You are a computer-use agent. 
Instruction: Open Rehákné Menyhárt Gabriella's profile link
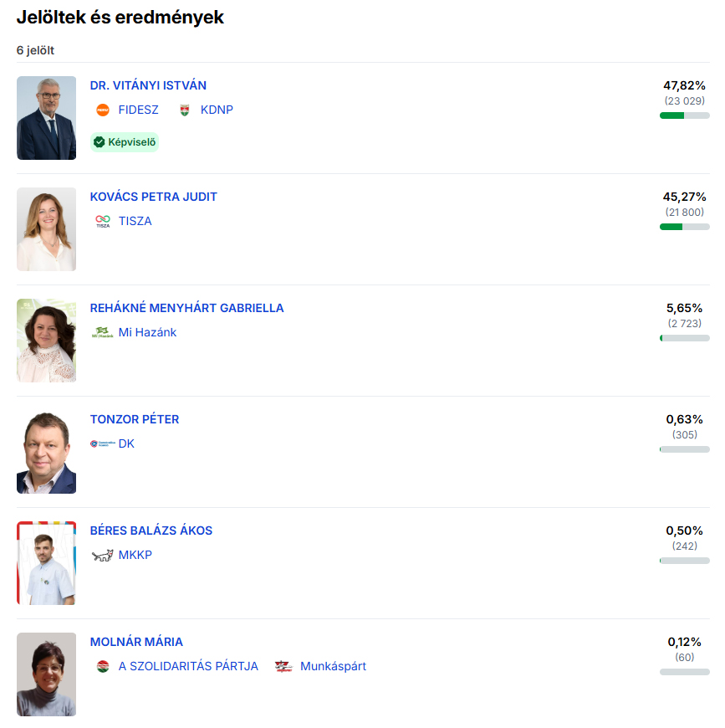pyautogui.click(x=186, y=308)
